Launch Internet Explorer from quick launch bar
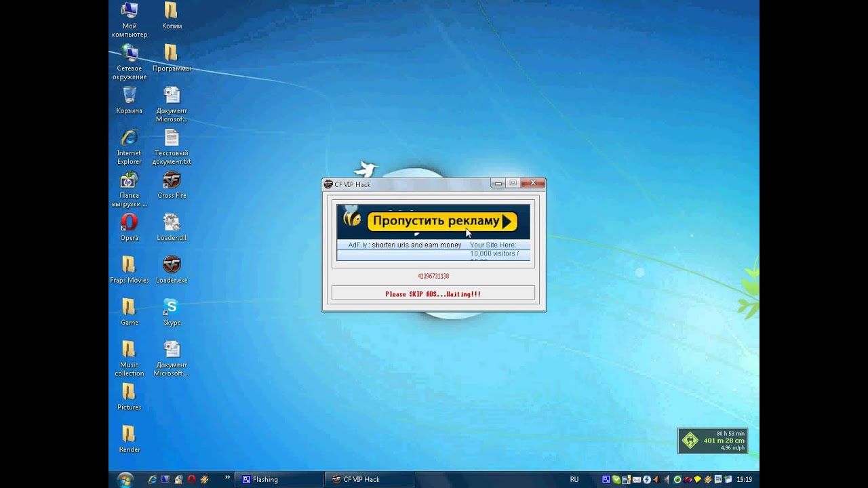868x488 pixels. pyautogui.click(x=153, y=479)
